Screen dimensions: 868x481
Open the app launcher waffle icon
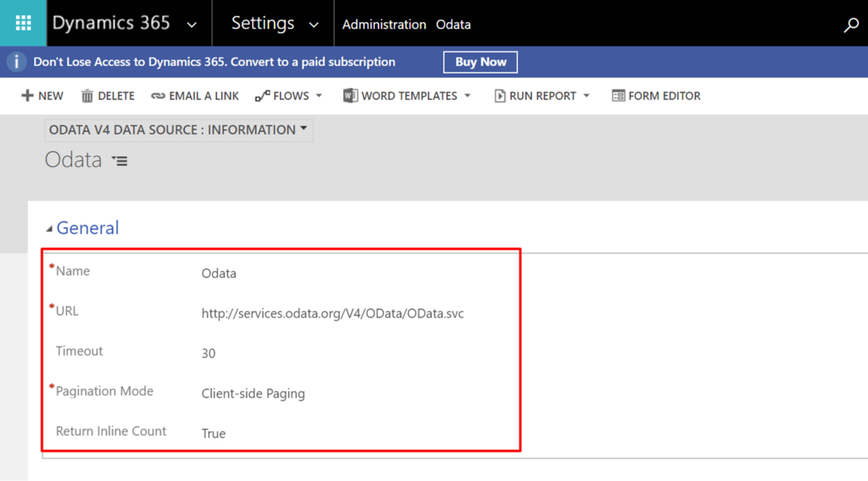[23, 23]
